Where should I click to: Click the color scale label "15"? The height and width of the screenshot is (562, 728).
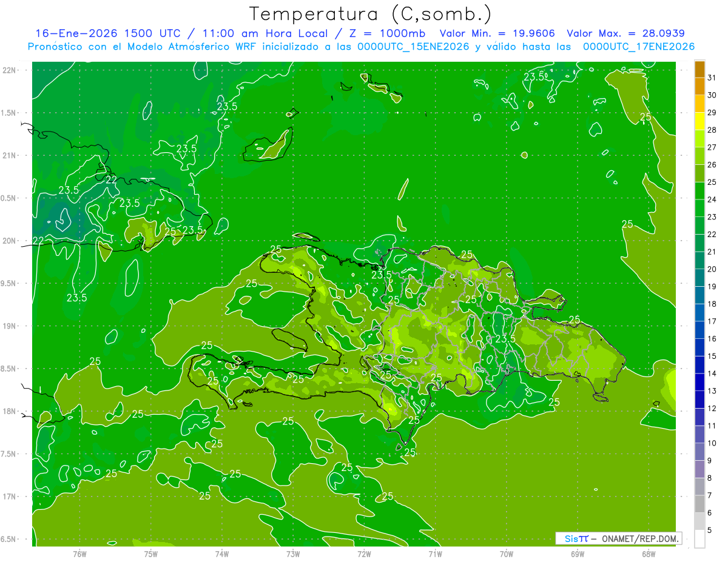[x=712, y=356]
